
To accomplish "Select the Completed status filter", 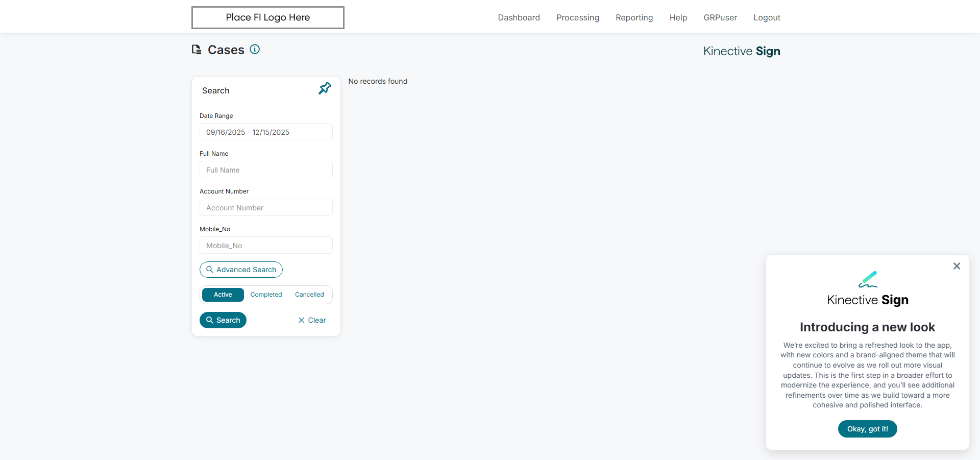I will 266,295.
